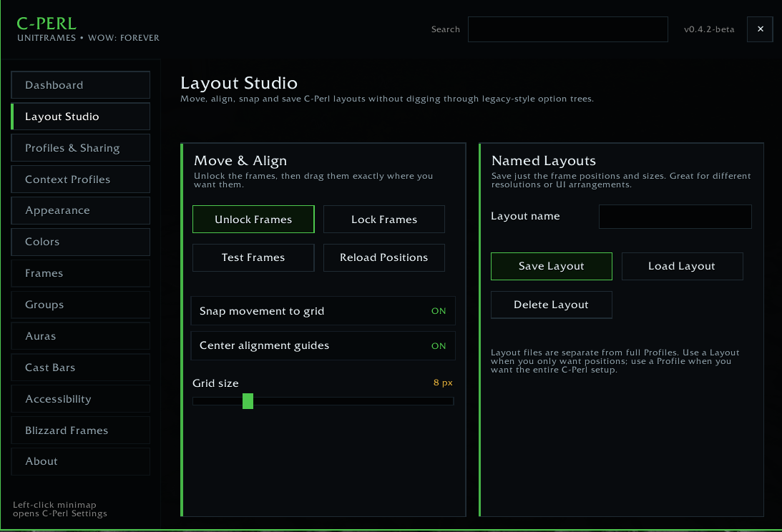Click the Layout Studio page heading
Image resolution: width=782 pixels, height=532 pixels.
[239, 83]
